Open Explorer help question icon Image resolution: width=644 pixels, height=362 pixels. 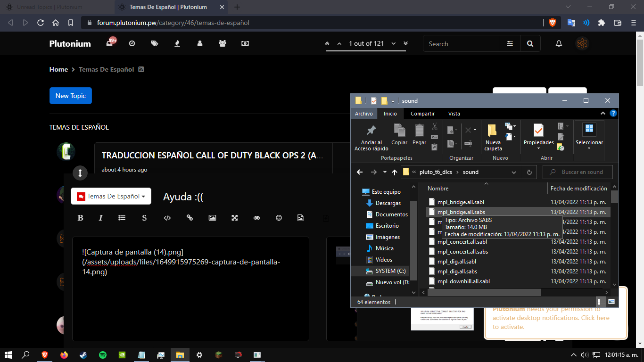613,114
